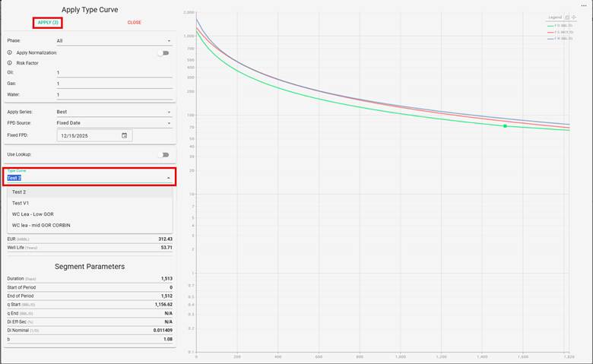Click the legend collapse box icon
This screenshot has width=593, height=364.
point(567,17)
